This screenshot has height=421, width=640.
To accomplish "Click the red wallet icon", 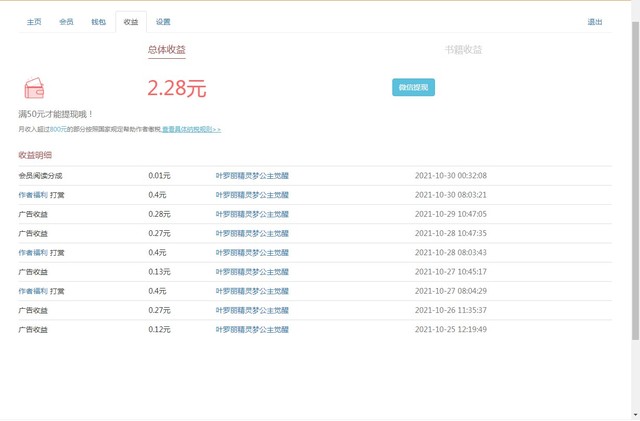I will (33, 87).
